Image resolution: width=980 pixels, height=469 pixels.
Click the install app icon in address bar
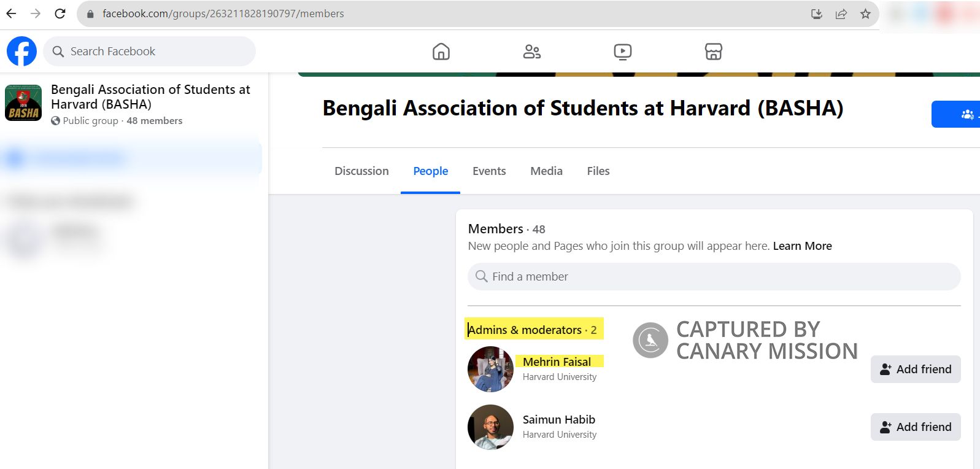(x=817, y=14)
